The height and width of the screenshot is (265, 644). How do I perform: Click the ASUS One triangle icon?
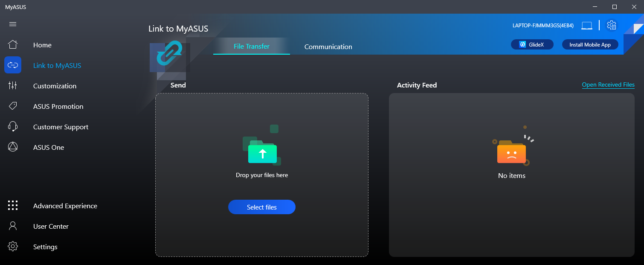pyautogui.click(x=13, y=147)
